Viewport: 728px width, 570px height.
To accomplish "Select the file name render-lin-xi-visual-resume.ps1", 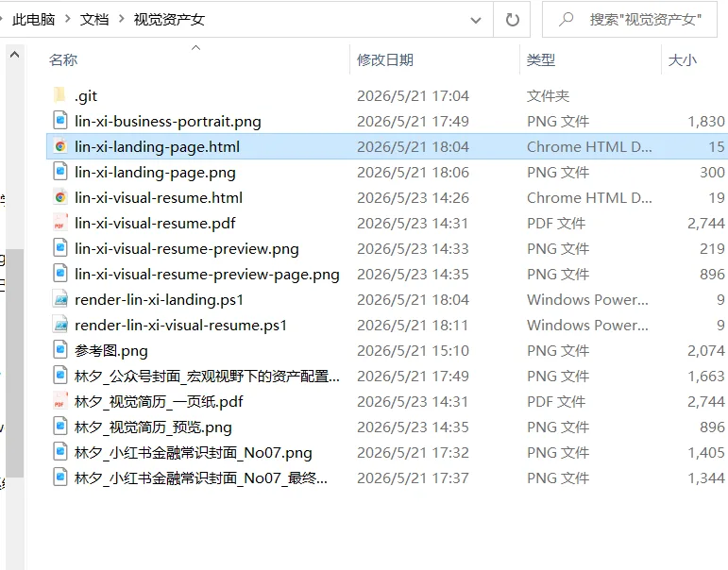I will pos(180,326).
